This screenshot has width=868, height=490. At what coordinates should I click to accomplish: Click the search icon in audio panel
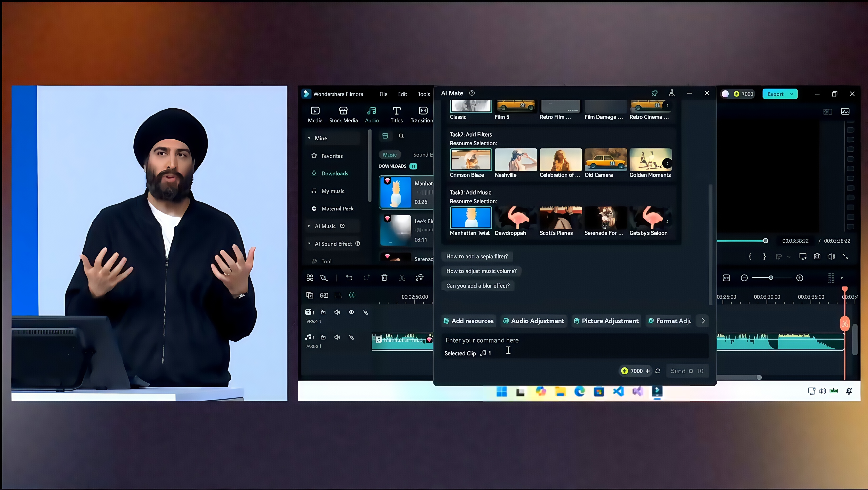coord(401,136)
